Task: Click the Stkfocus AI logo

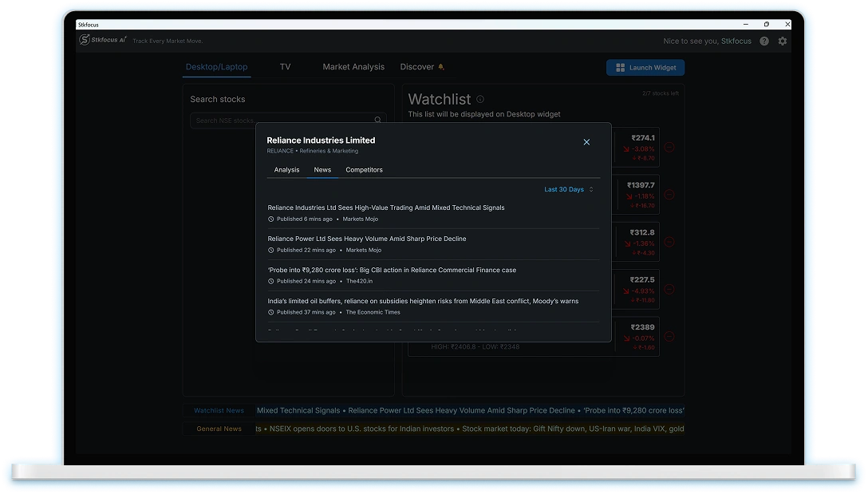Action: point(103,40)
